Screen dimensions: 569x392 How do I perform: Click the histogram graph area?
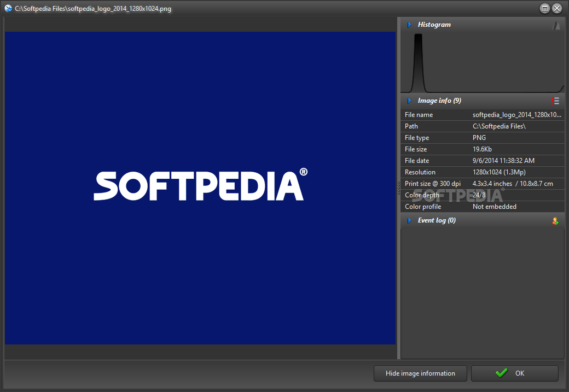pyautogui.click(x=483, y=62)
